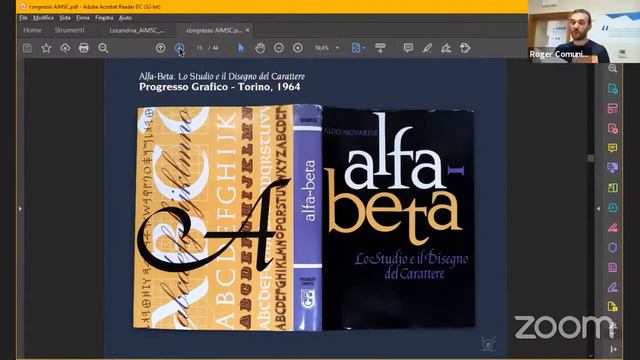
Task: Open the Combine files tool in right pane
Action: [x=613, y=167]
